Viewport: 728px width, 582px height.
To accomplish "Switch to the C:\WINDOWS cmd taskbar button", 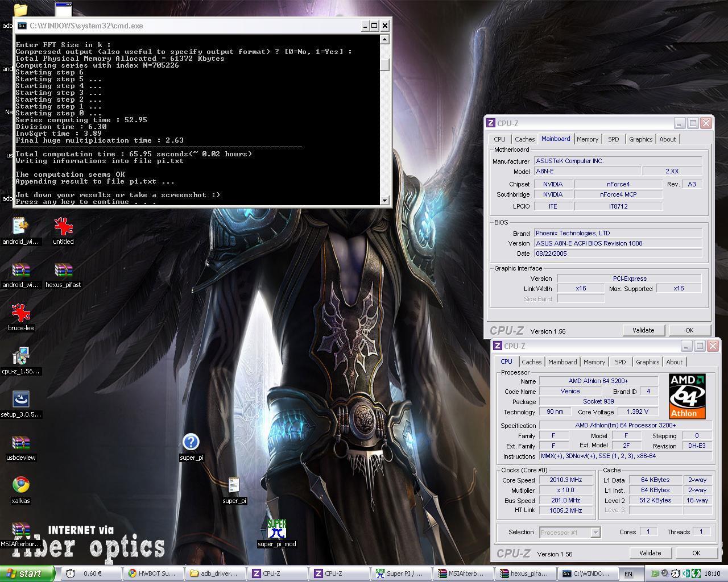I will coord(588,573).
